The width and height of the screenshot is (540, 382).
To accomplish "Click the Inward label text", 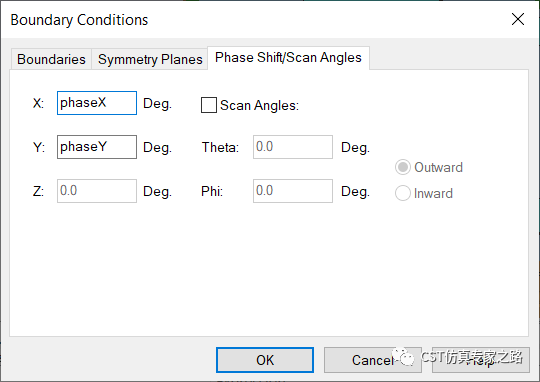I will click(x=433, y=194).
